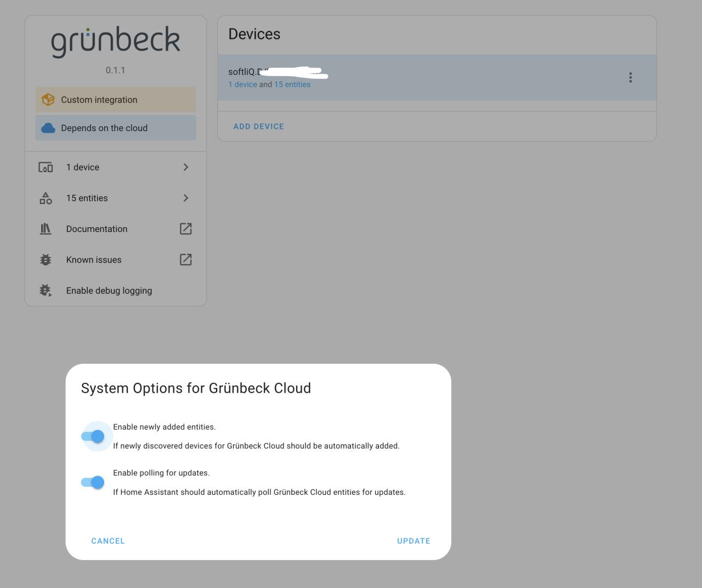Open the external link icon for Documentation
This screenshot has height=588, width=702.
coord(186,229)
